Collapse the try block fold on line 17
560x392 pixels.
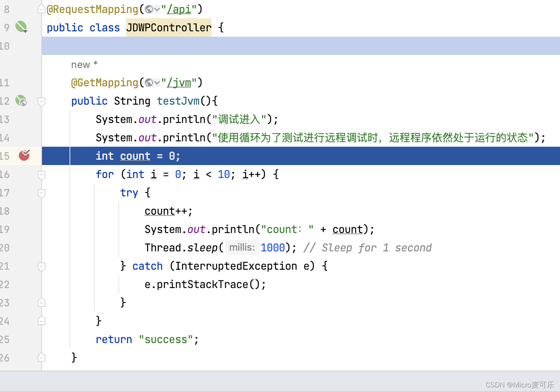[42, 193]
